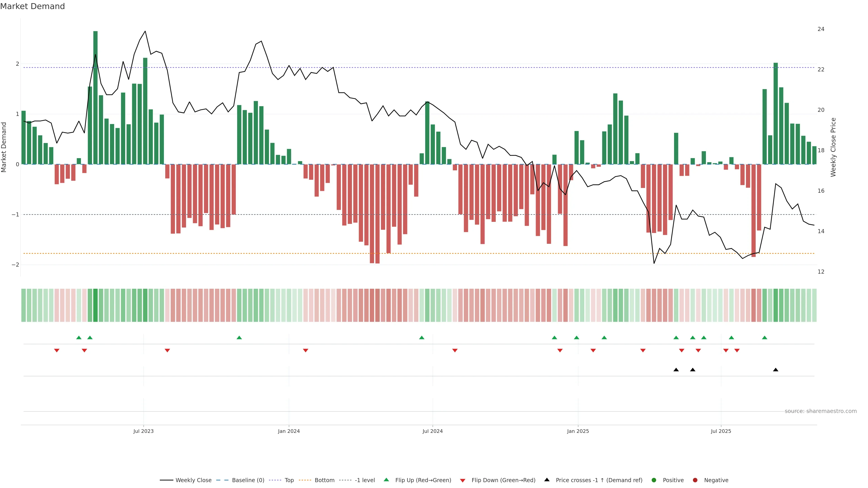Click the Market Demand chart title
This screenshot has height=488, width=868.
[x=32, y=6]
